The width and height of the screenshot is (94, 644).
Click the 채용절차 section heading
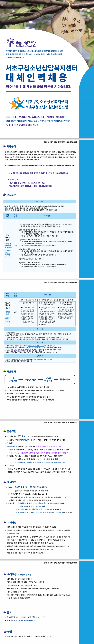11,372
